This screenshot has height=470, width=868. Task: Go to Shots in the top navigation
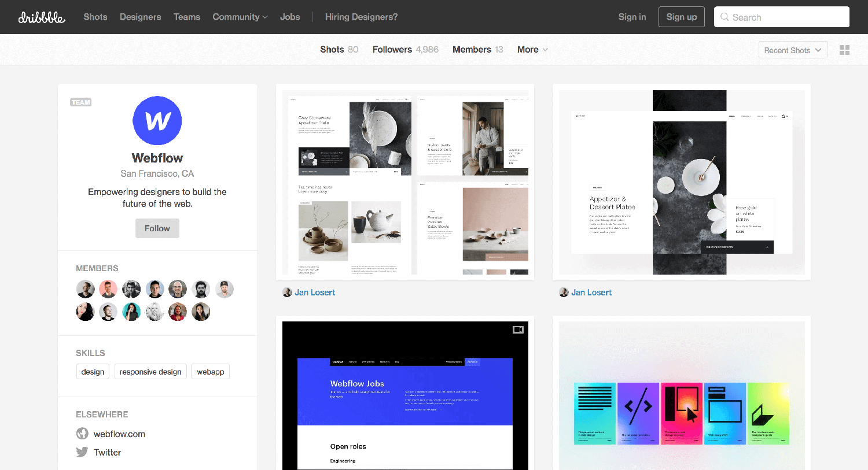click(95, 17)
